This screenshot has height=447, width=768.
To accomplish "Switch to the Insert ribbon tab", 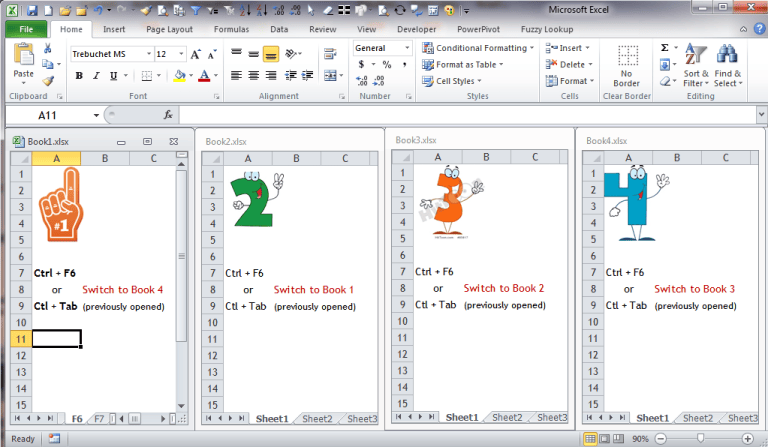I will click(114, 29).
